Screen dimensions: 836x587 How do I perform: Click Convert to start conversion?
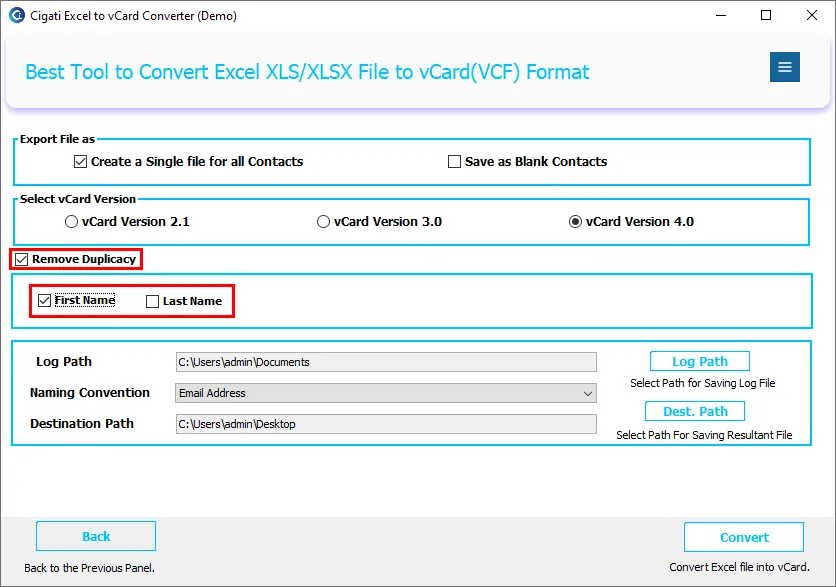tap(744, 537)
